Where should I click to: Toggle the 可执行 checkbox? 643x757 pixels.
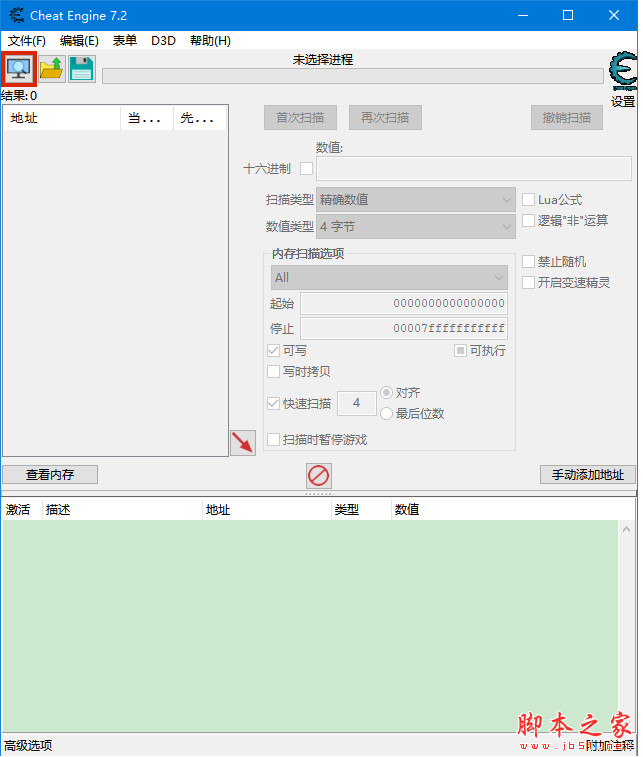pos(460,350)
